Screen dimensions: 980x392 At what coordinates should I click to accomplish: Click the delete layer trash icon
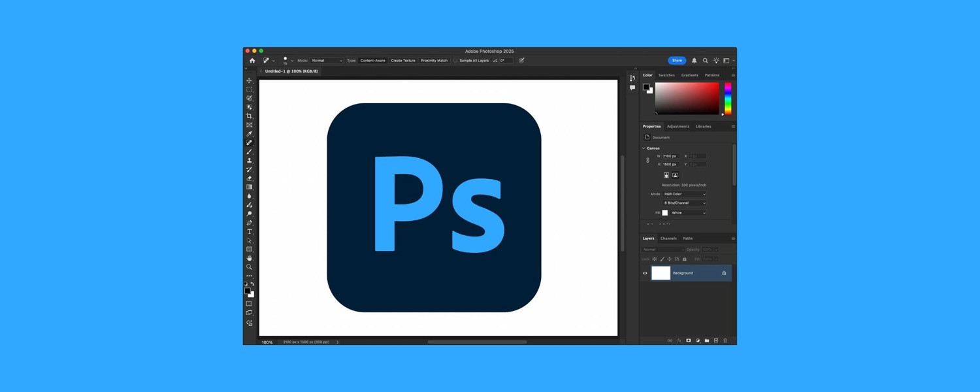725,340
